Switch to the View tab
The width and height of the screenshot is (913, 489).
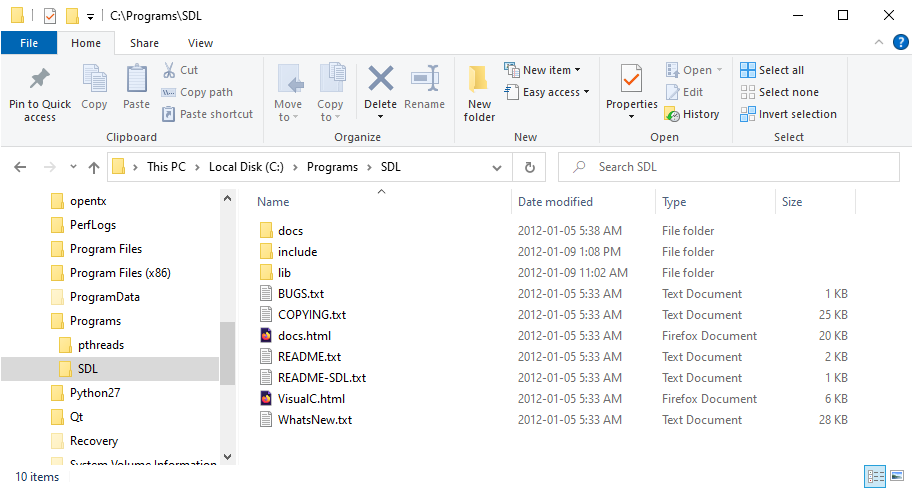tap(200, 43)
